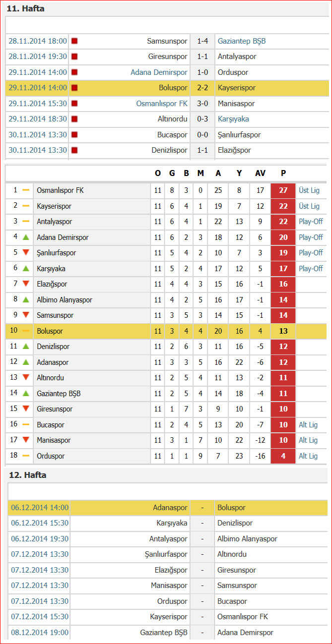Click red down arrow beside Manisaspor standing
The image size is (332, 644).
point(26,440)
